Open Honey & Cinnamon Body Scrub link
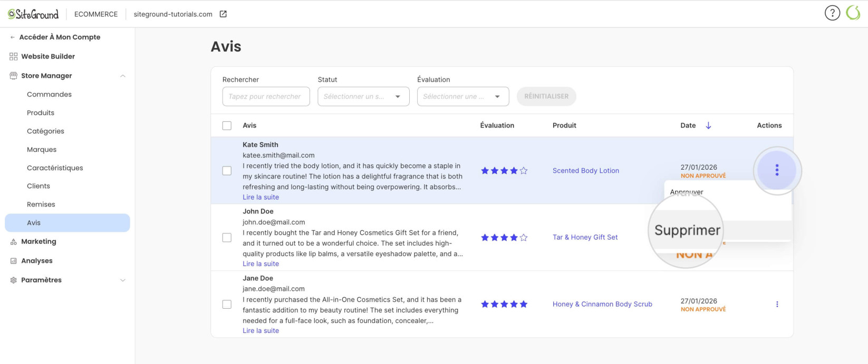868x364 pixels. [x=602, y=304]
